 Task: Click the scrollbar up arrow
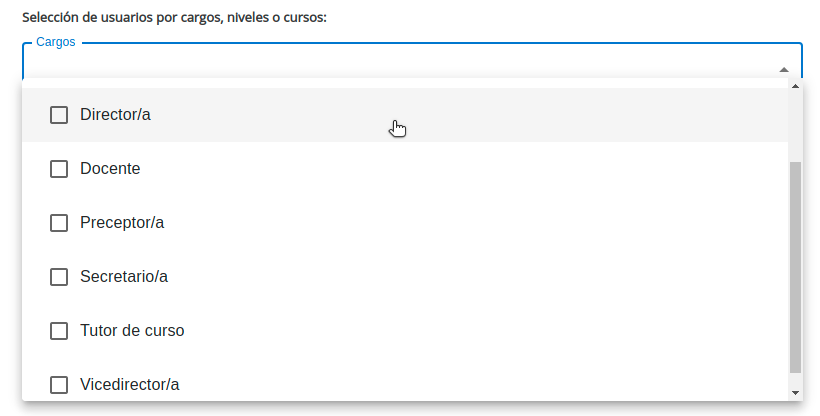795,86
